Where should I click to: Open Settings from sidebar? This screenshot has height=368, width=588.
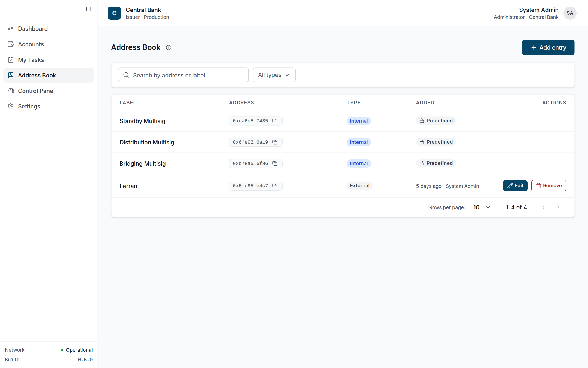49,106
